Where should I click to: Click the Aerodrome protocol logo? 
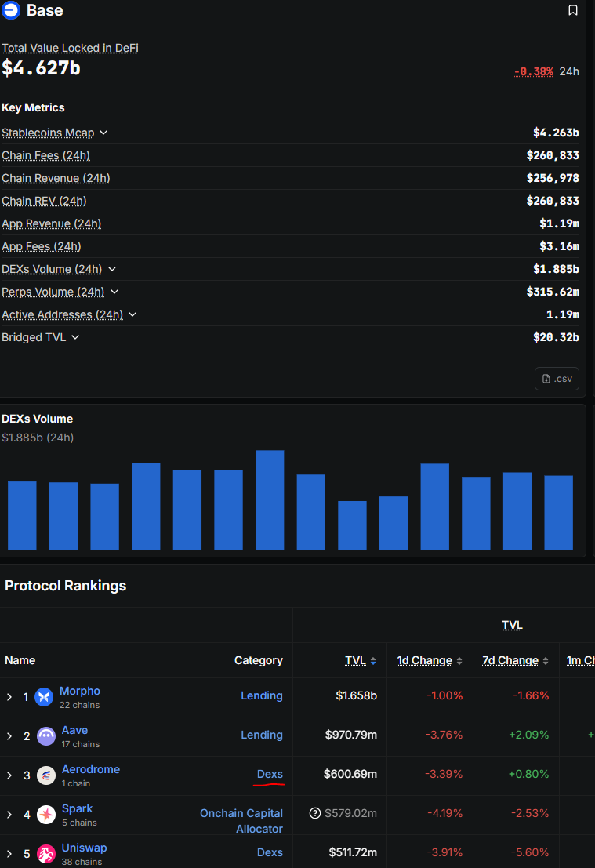(x=46, y=775)
